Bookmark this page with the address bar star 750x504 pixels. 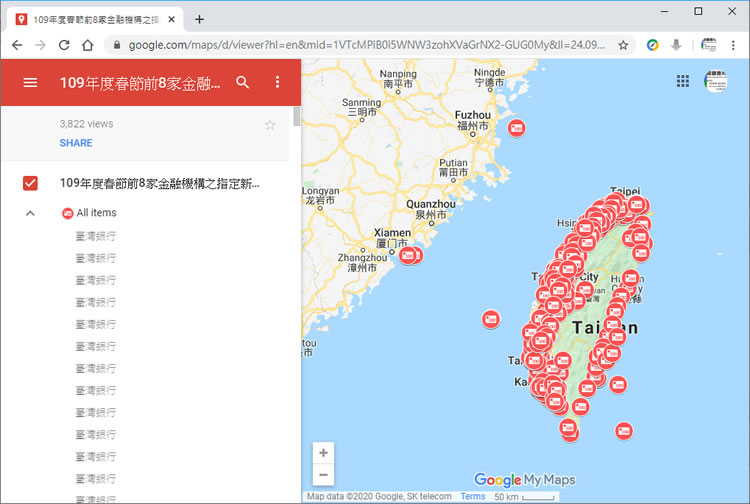(623, 45)
